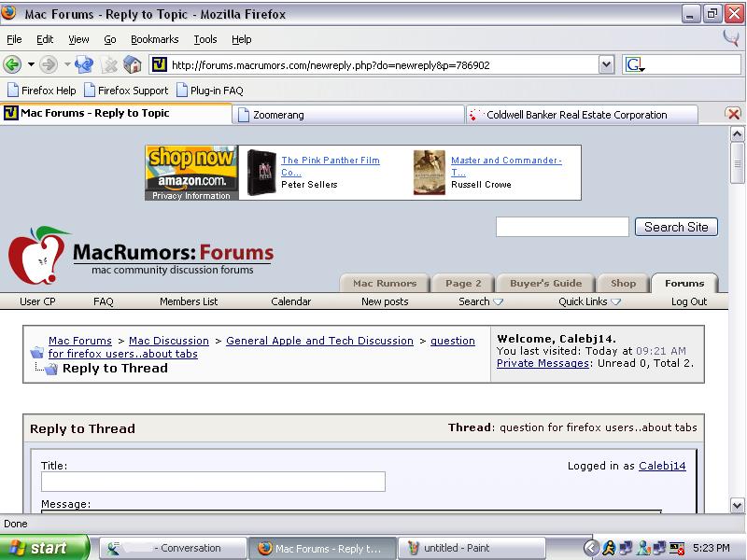This screenshot has width=747, height=560.
Task: Open the Members List link
Action: [x=189, y=301]
